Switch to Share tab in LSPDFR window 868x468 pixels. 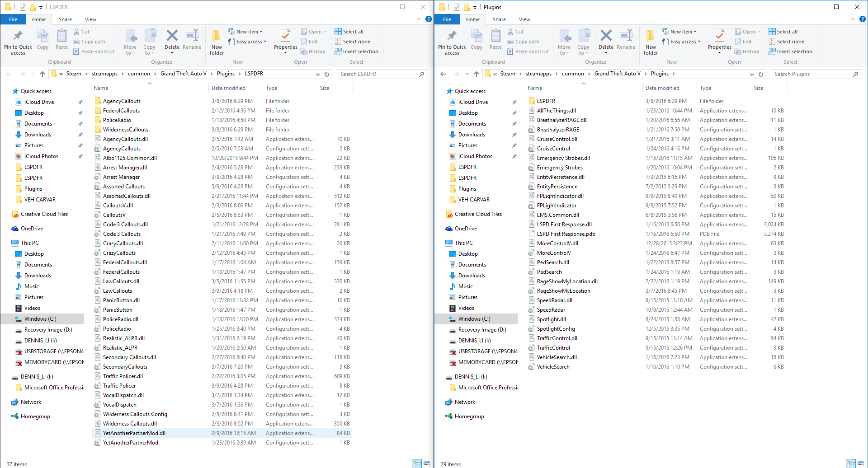tap(65, 19)
